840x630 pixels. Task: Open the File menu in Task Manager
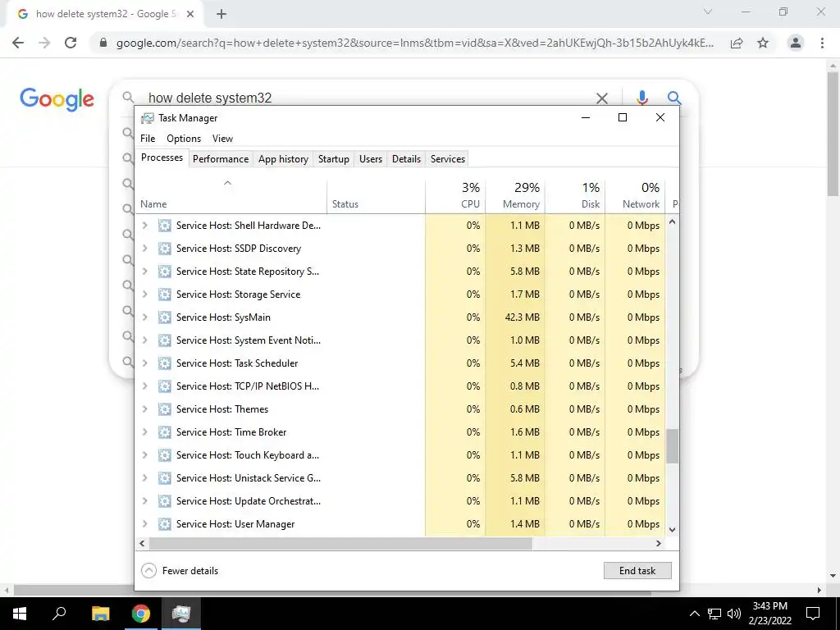pos(148,139)
